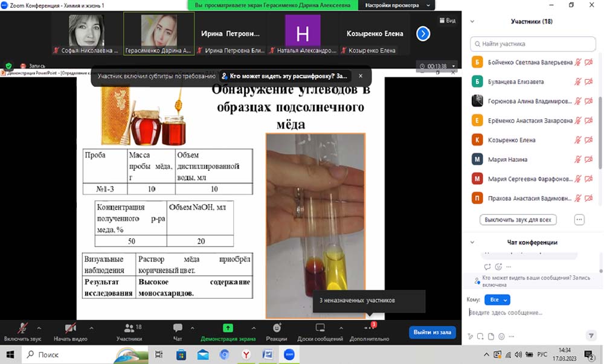604x364 pixels.
Task: Open the Кому: Все recipient dropdown
Action: tap(498, 299)
